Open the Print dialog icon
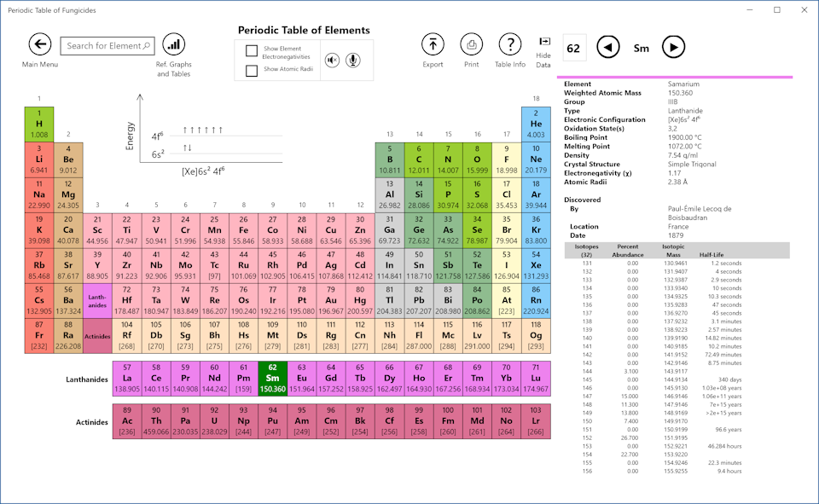 pyautogui.click(x=471, y=45)
